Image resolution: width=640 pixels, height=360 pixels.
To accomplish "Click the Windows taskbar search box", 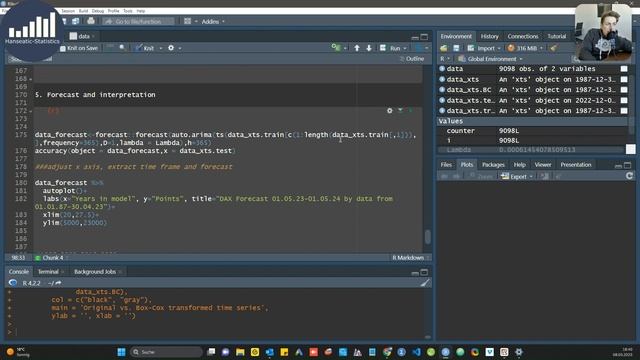I will 167,352.
